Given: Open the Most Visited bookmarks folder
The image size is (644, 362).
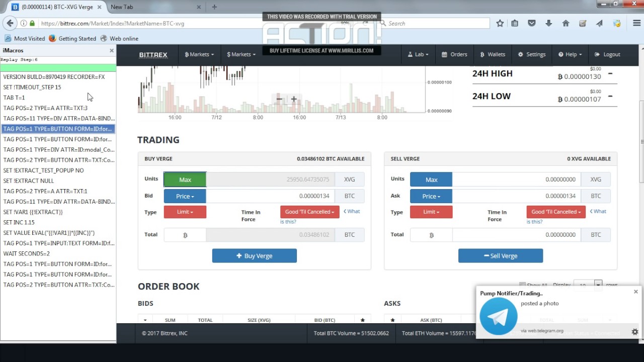Looking at the screenshot, I should pyautogui.click(x=25, y=38).
